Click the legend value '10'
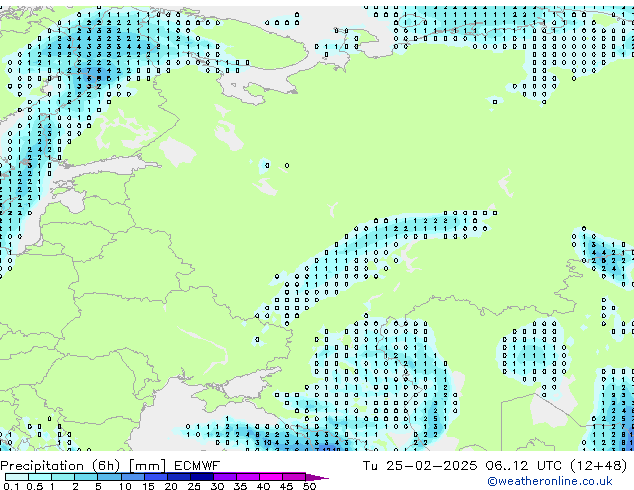Image resolution: width=634 pixels, height=490 pixels. (x=125, y=486)
